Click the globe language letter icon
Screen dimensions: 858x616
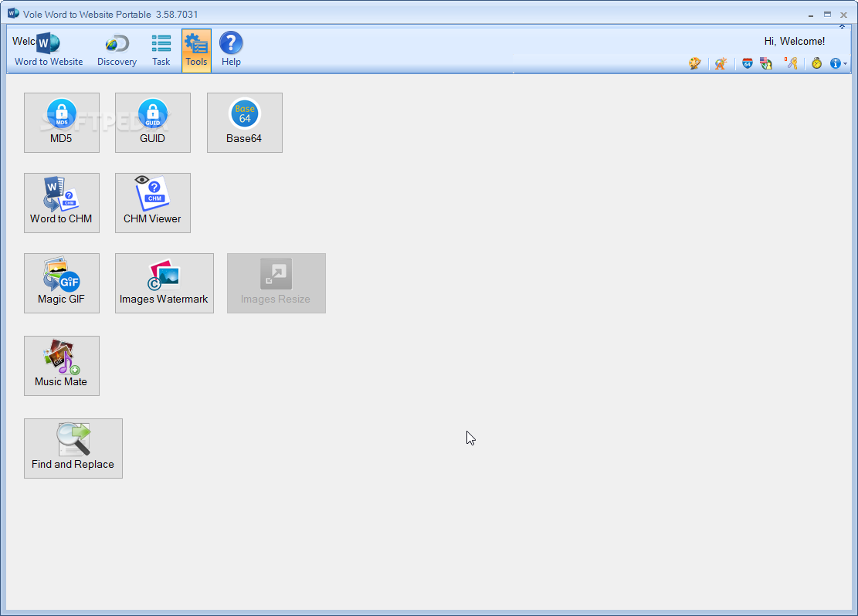point(721,63)
